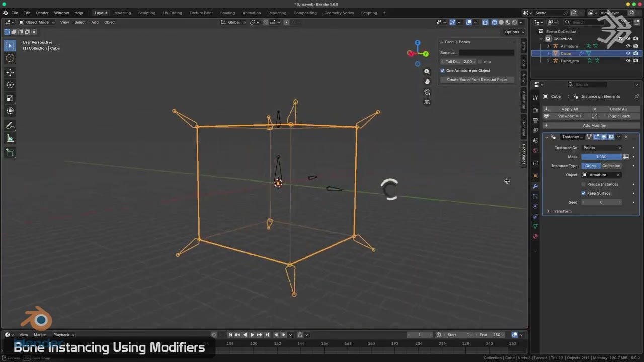Select the Annotate tool
644x362 pixels.
pos(10,126)
